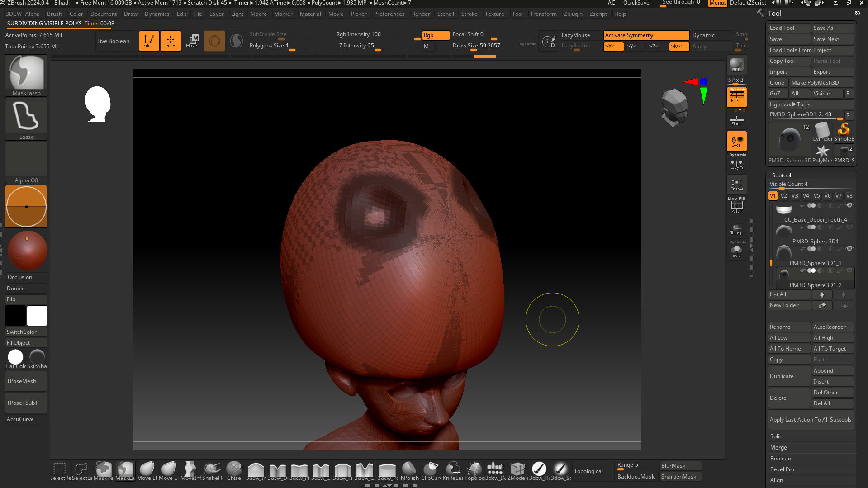The image size is (868, 488).
Task: Click the Append button
Action: pos(833,371)
